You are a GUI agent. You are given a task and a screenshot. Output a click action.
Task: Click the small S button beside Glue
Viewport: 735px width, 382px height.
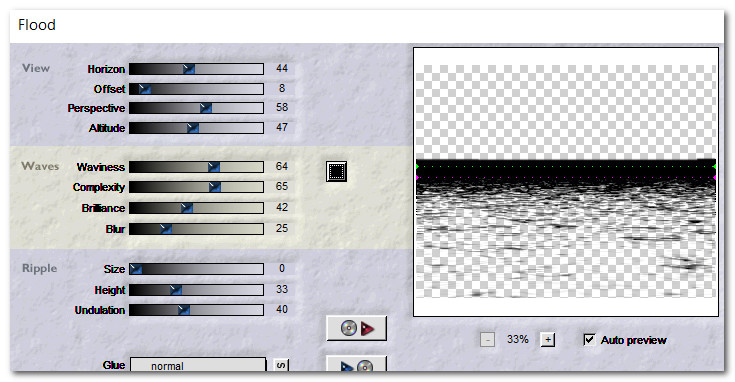(281, 365)
